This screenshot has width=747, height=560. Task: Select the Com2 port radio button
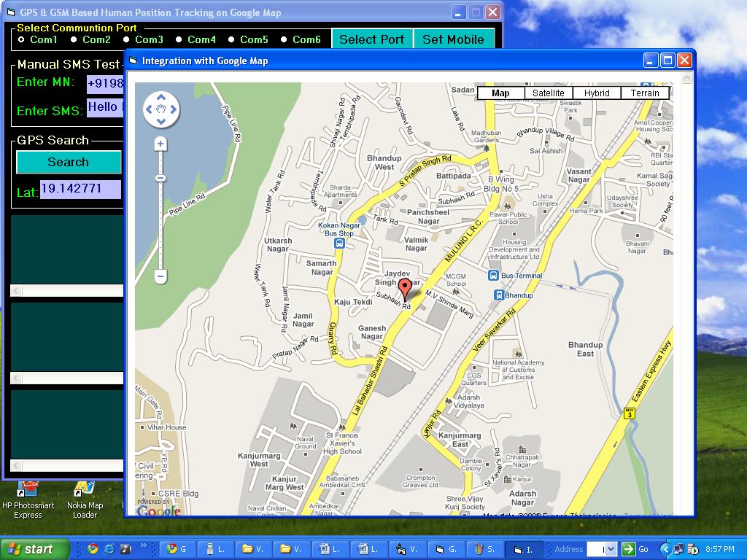(x=74, y=39)
